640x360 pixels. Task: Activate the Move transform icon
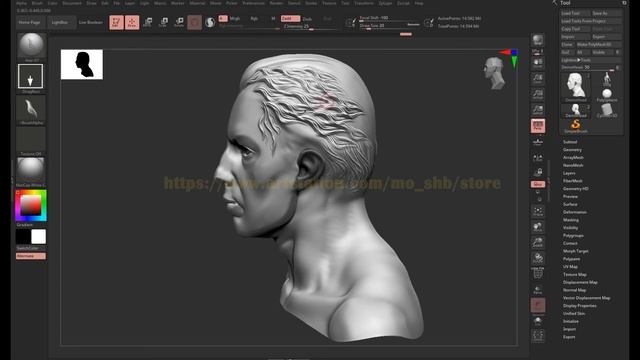pyautogui.click(x=148, y=22)
